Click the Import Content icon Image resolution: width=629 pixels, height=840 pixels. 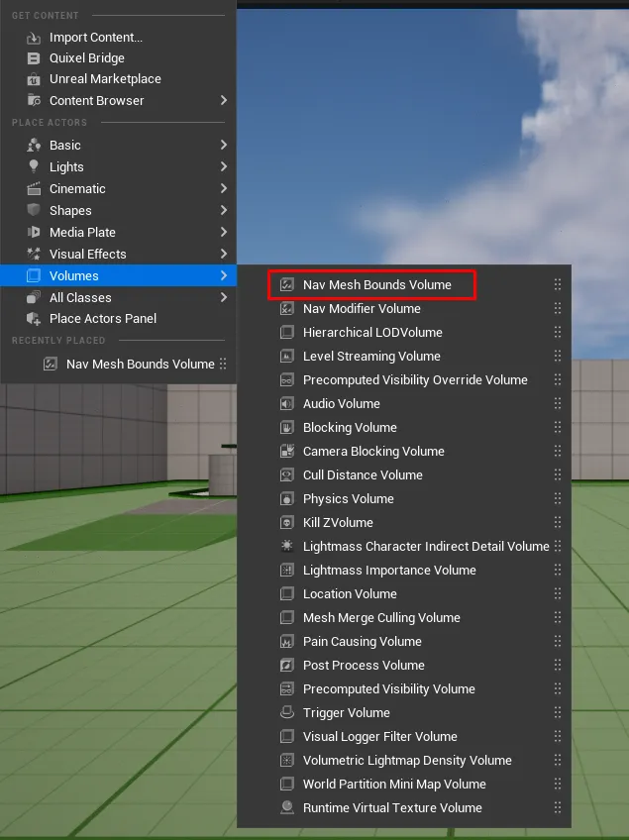[x=33, y=38]
